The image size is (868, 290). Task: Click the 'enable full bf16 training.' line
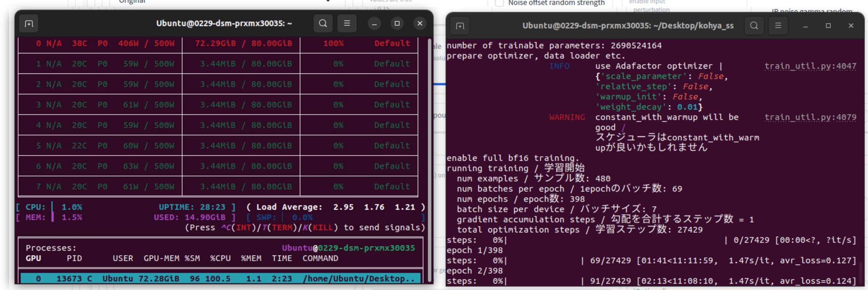point(513,158)
